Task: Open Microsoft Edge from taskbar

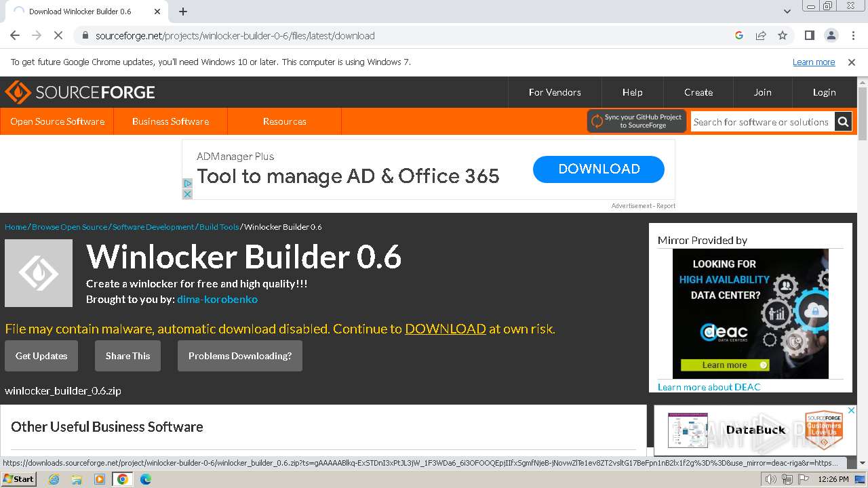Action: pos(146,479)
